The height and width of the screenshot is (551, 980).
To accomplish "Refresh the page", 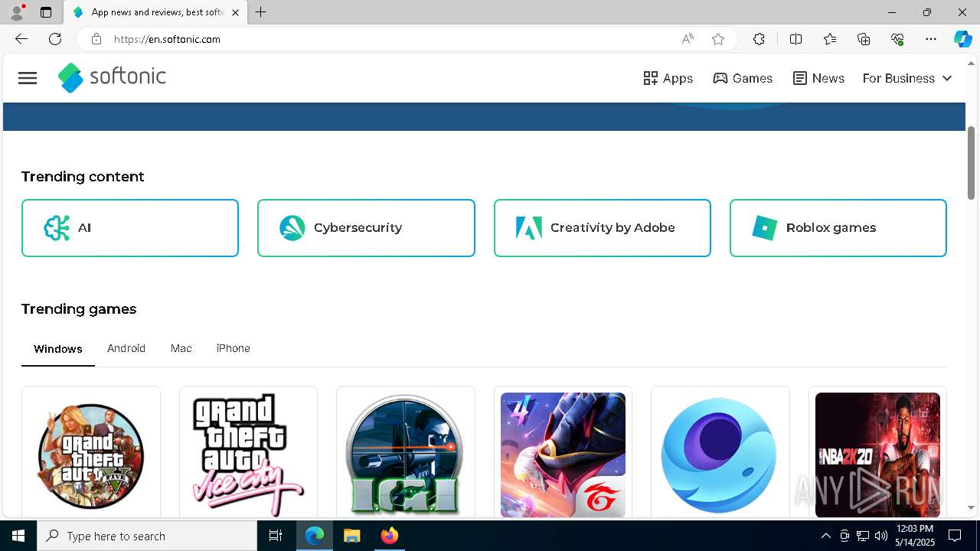I will (x=55, y=39).
